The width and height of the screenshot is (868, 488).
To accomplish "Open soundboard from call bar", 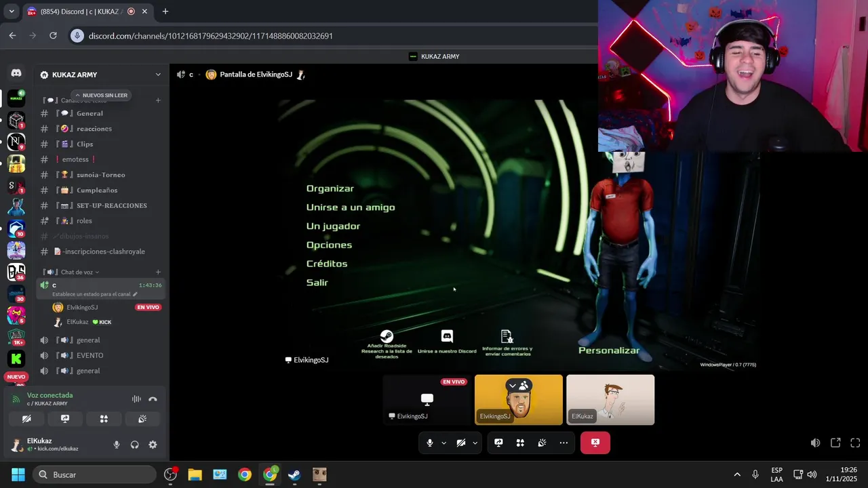I will click(x=542, y=443).
